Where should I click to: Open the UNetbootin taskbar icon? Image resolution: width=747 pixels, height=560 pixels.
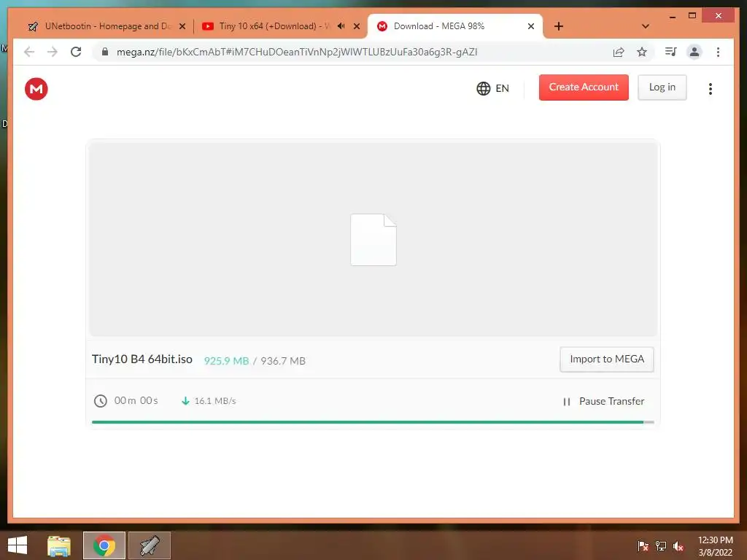149,545
